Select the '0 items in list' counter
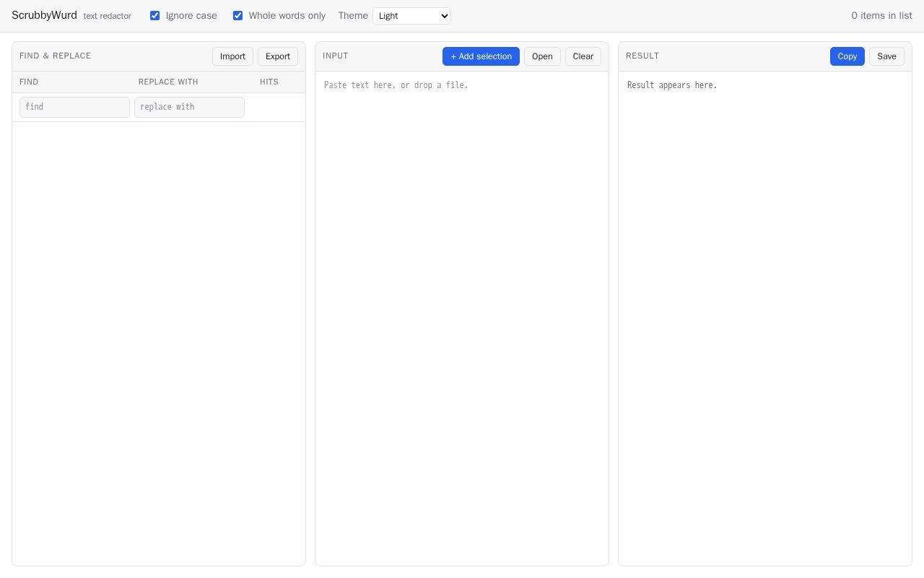This screenshot has width=924, height=578. tap(881, 15)
